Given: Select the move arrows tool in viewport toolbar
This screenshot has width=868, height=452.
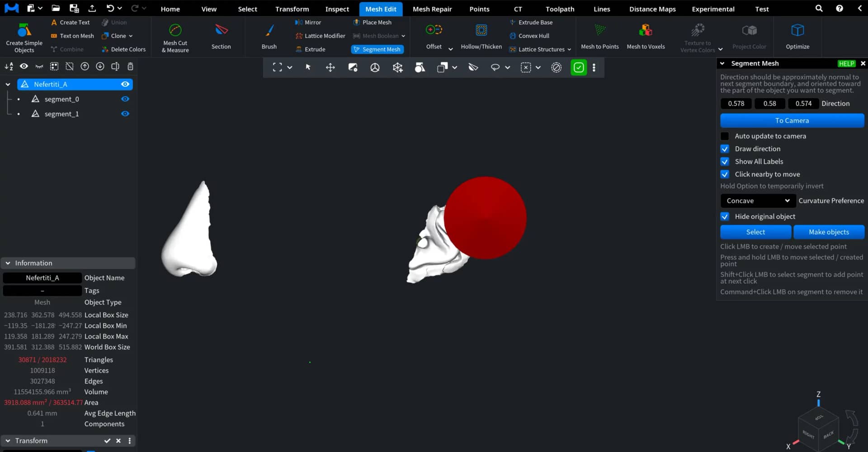Looking at the screenshot, I should [x=330, y=67].
